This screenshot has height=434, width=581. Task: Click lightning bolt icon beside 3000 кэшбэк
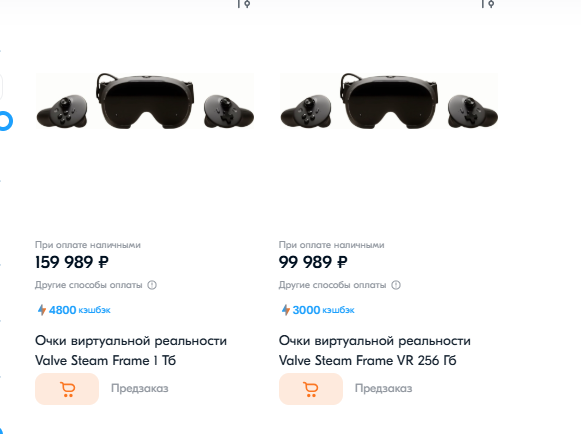pyautogui.click(x=286, y=310)
